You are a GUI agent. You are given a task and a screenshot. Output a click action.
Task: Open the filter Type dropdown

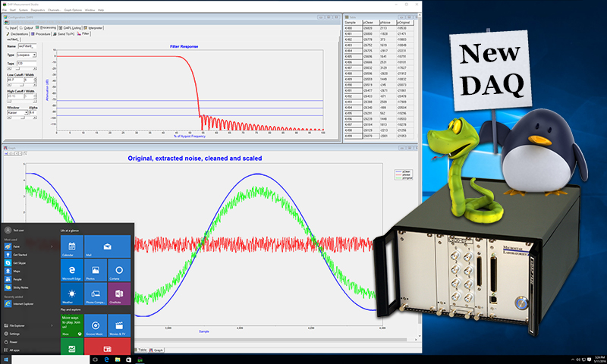(x=27, y=55)
